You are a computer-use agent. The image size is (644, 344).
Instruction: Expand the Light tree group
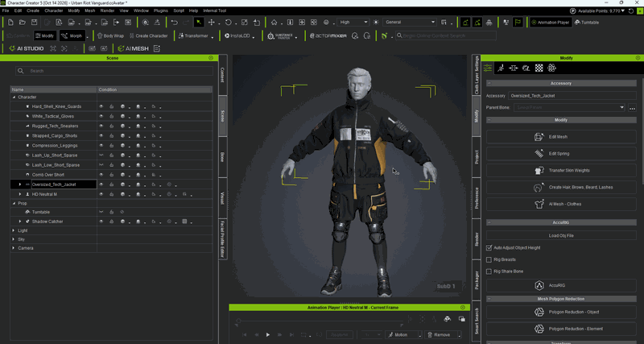click(x=14, y=230)
